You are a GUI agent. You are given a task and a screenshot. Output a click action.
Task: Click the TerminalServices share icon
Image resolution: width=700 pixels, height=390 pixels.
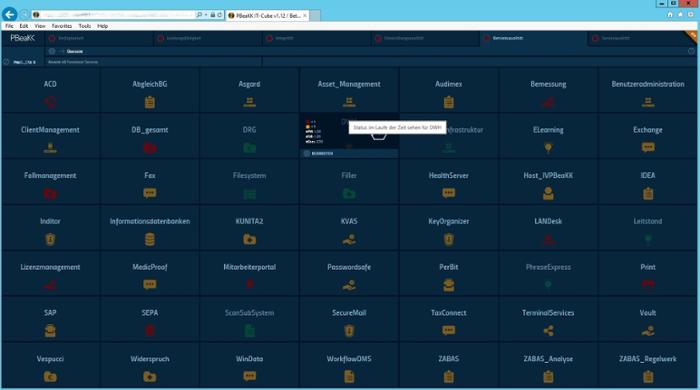[548, 331]
